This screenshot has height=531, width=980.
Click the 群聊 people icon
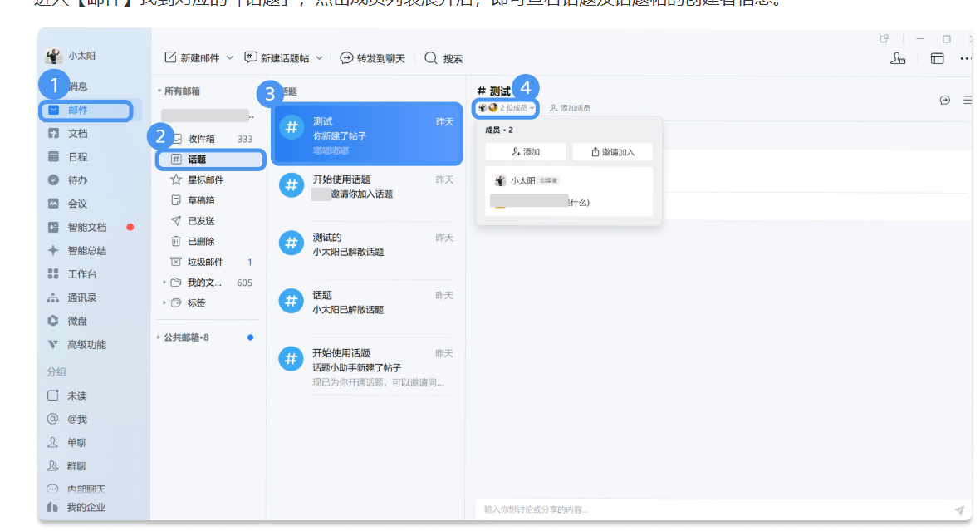click(x=53, y=466)
